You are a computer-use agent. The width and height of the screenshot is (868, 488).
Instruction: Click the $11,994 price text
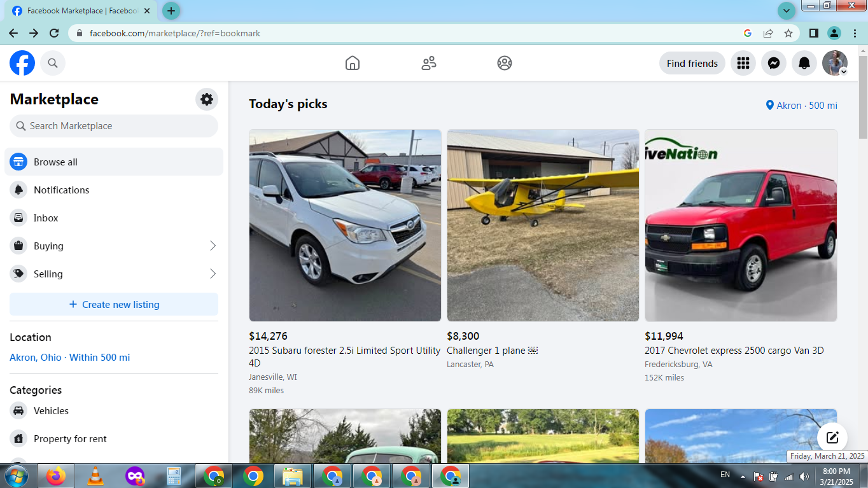[x=664, y=336]
